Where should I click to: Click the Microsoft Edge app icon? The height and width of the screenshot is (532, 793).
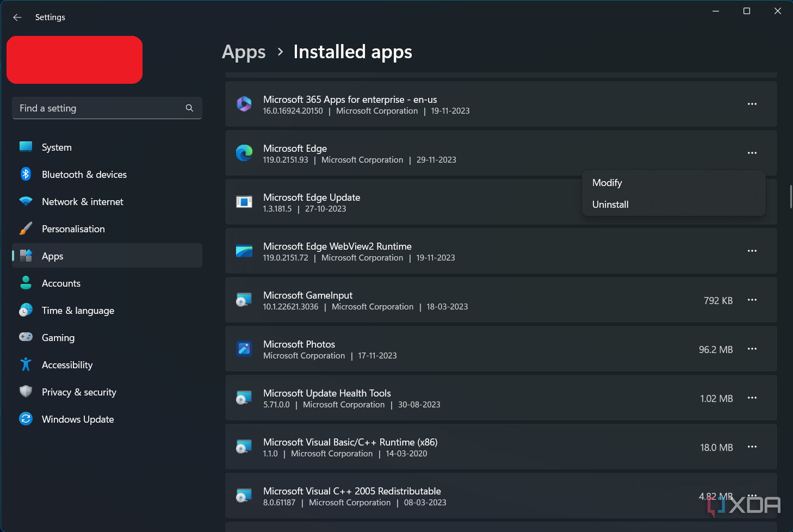coord(244,153)
